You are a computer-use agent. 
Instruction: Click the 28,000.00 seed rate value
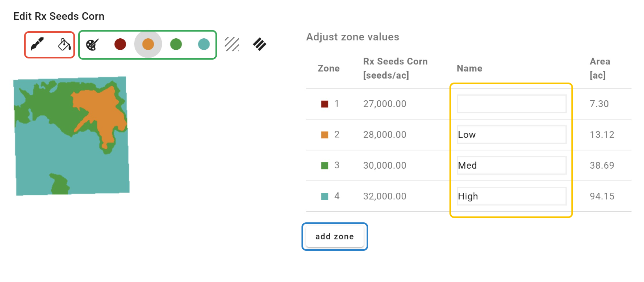pos(385,135)
